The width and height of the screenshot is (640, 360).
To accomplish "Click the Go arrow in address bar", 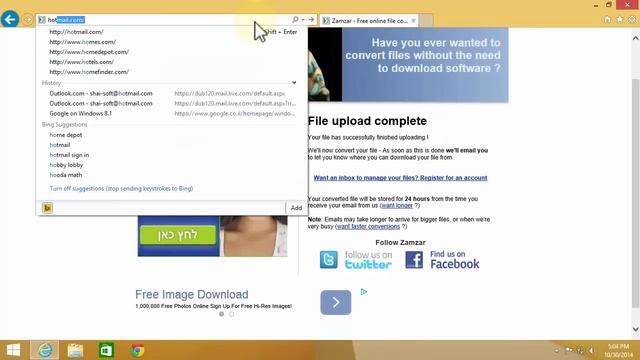I will 311,20.
